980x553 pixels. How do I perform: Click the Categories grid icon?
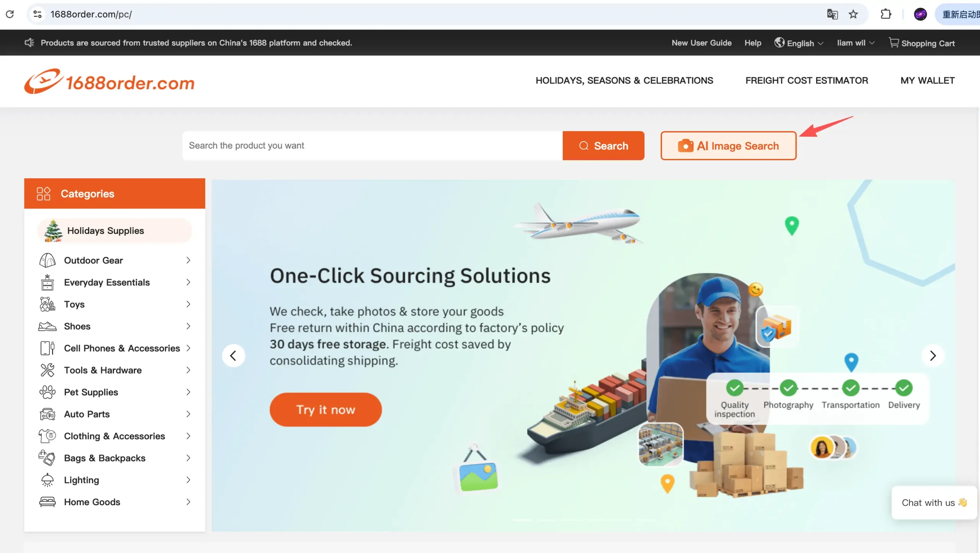point(43,194)
